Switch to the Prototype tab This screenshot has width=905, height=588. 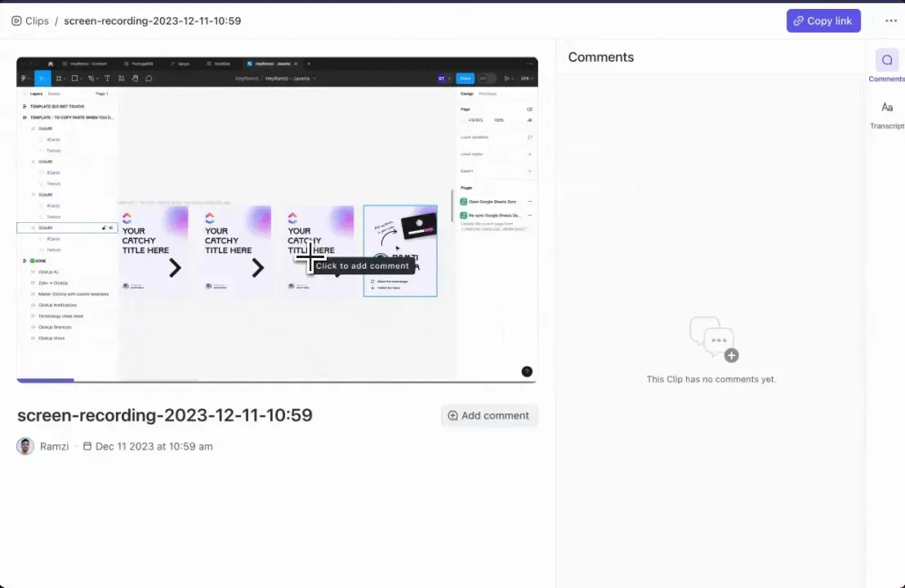coord(488,94)
